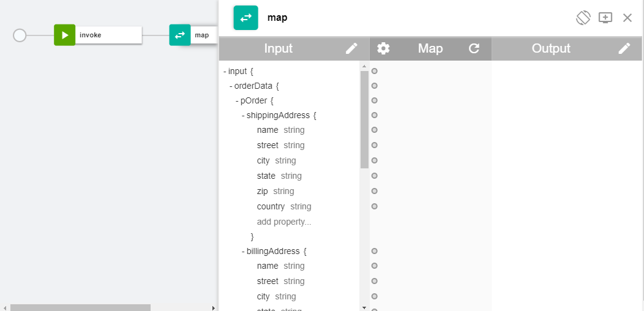This screenshot has width=644, height=311.
Task: Collapse the orderData node
Action: pos(231,86)
